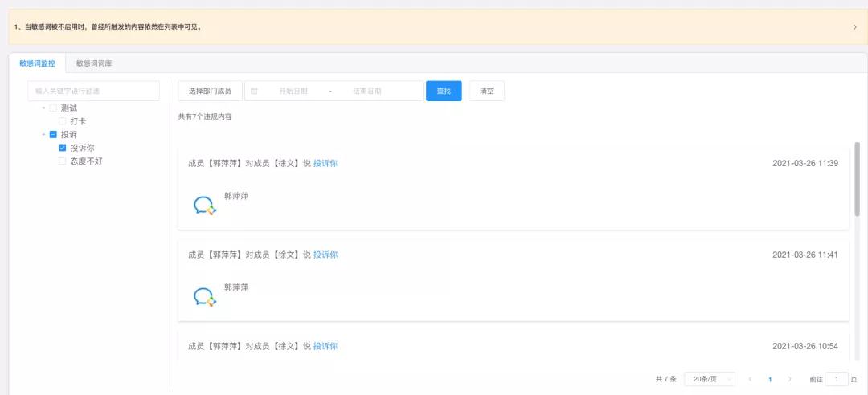Screen dimensions: 868x395
Task: Click the 共 7 条 total count text
Action: (666, 379)
